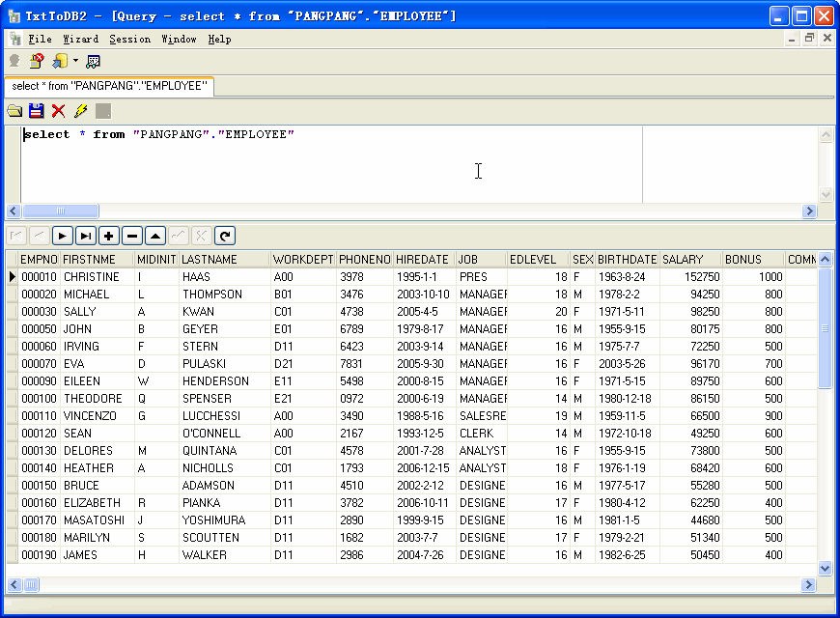
Task: Click the FIRSTNME column header
Action: click(97, 260)
